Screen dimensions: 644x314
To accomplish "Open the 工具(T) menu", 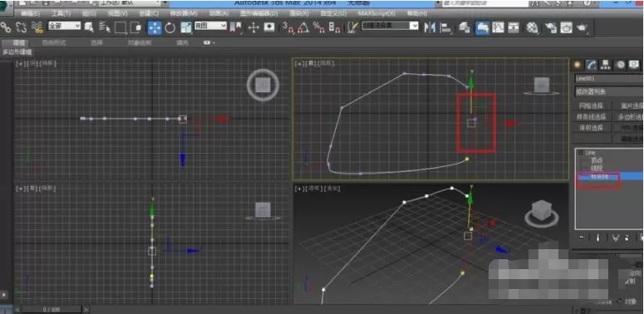I will pyautogui.click(x=61, y=13).
